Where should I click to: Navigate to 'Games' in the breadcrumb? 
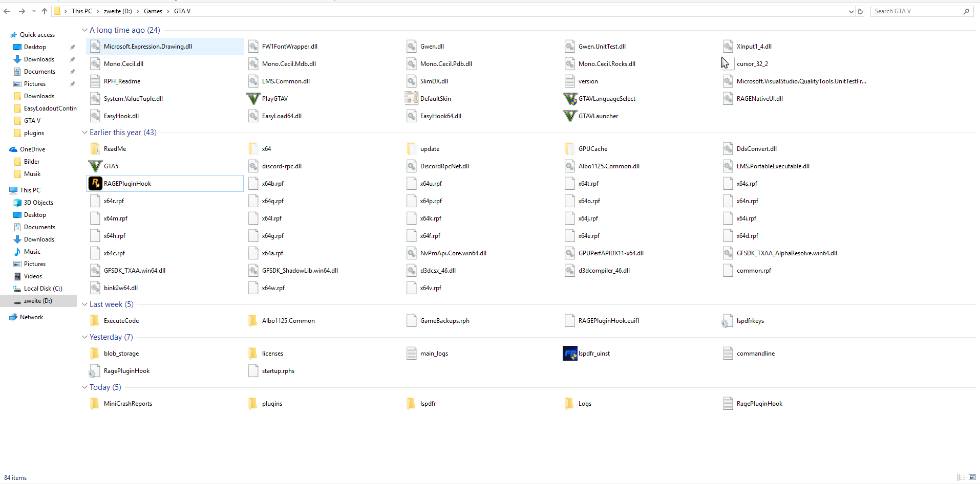153,11
